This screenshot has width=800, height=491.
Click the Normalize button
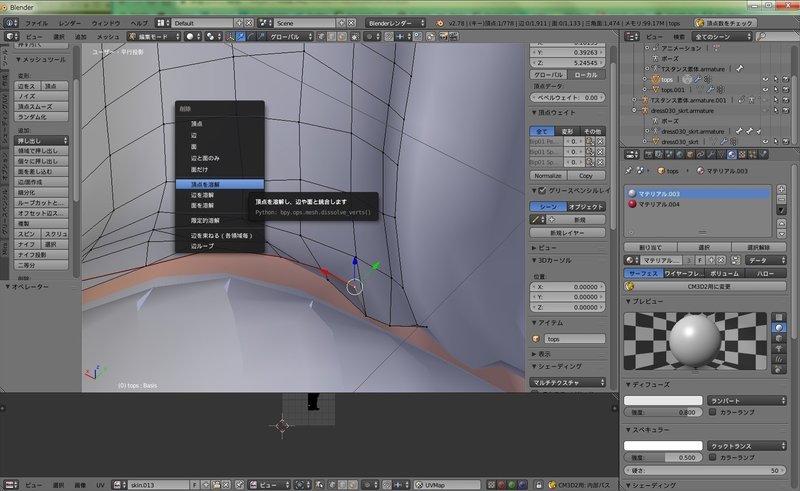coord(547,176)
